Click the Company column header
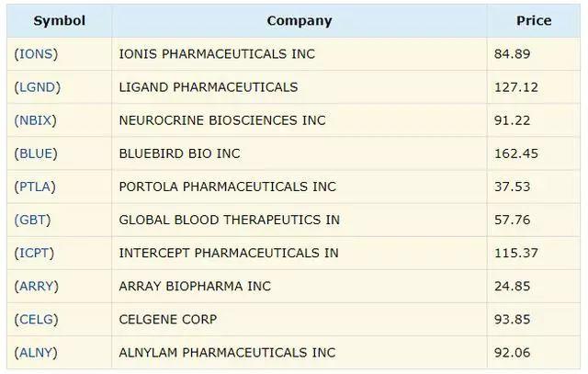The image size is (588, 374). pos(300,20)
